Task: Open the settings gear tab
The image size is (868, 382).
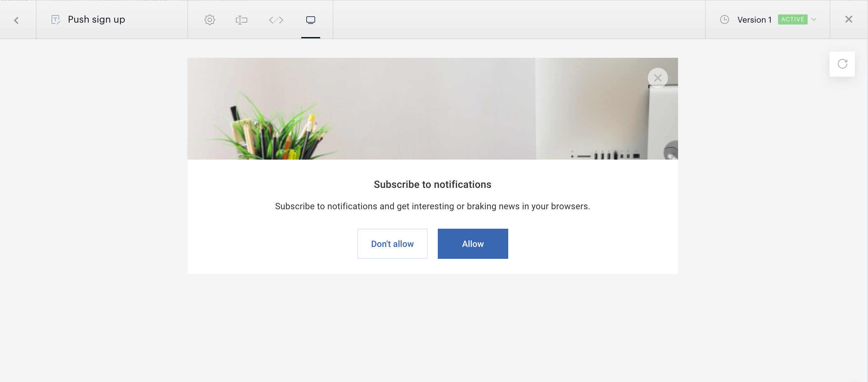Action: (x=209, y=20)
